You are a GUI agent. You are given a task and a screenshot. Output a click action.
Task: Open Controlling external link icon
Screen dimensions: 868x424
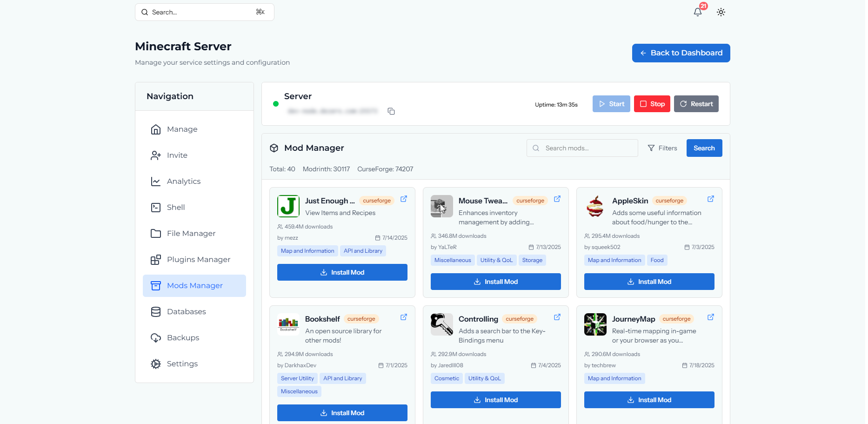click(x=557, y=317)
